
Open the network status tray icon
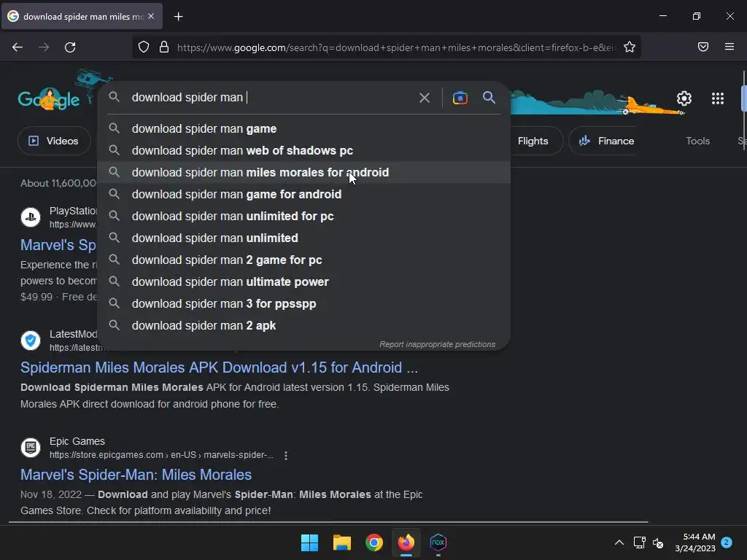click(639, 542)
